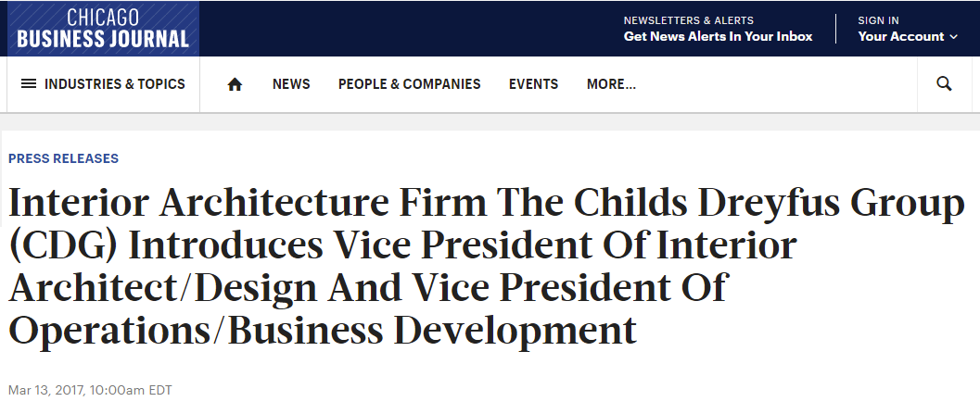Click the Mar 13, 2017 timestamp
The height and width of the screenshot is (414, 980).
coord(90,390)
